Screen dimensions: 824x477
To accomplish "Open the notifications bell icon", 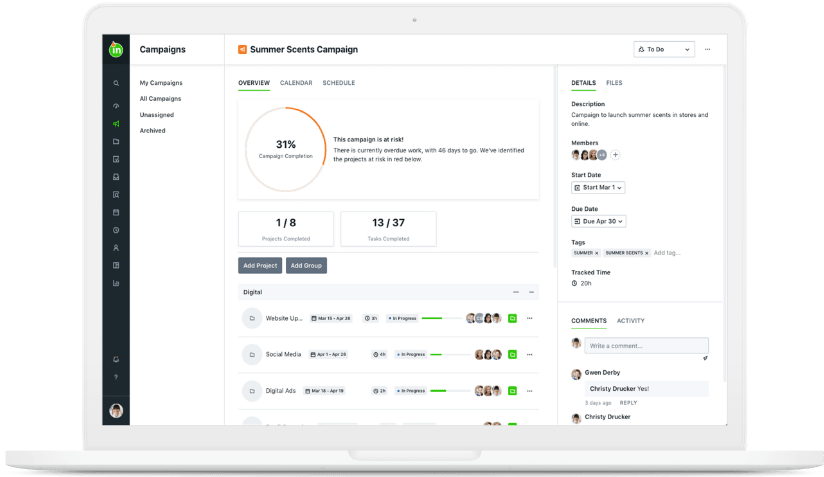I will click(116, 359).
